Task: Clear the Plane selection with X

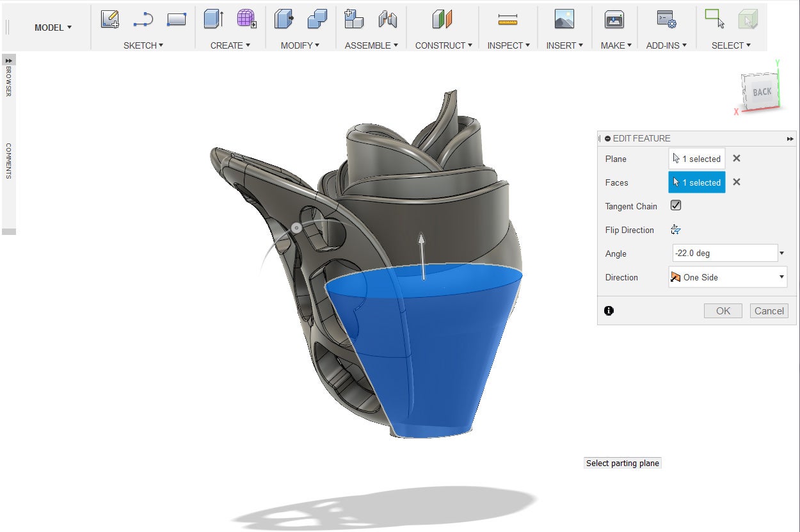Action: [737, 159]
